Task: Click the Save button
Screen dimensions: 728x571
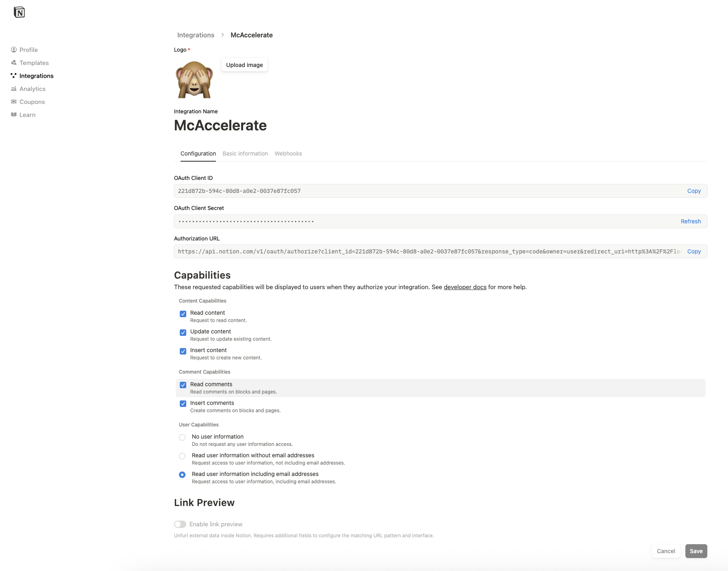Action: tap(696, 551)
